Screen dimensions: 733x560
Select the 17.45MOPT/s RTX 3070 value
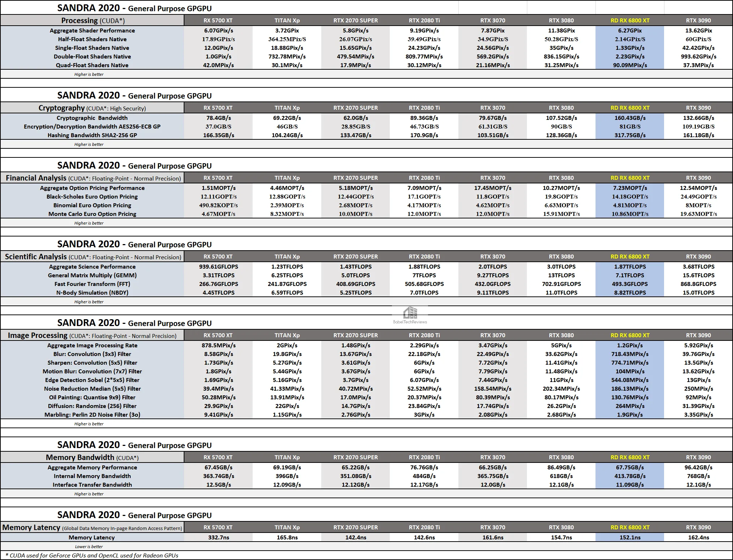pos(493,188)
